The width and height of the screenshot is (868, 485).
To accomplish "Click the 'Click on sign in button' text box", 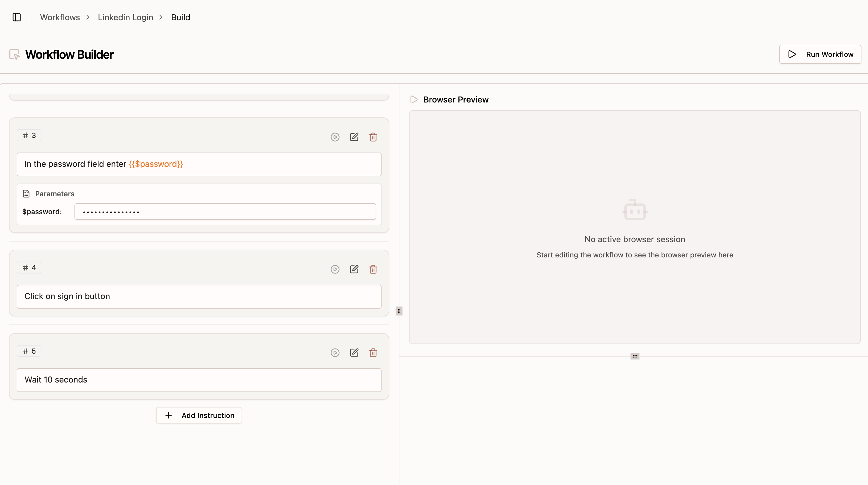I will (x=199, y=297).
